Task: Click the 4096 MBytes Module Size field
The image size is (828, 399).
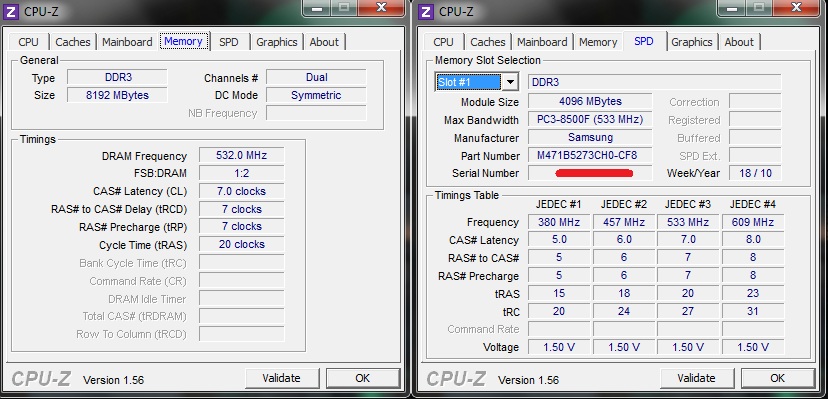Action: point(590,101)
